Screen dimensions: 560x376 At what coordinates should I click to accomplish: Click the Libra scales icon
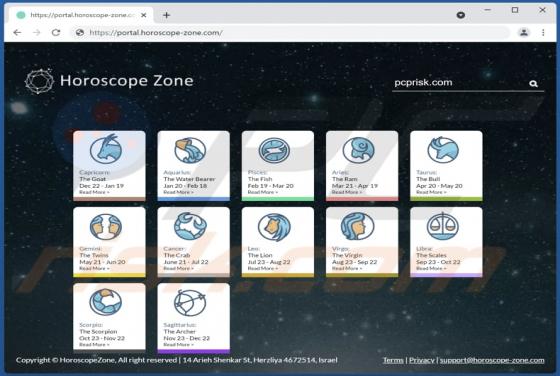click(442, 226)
